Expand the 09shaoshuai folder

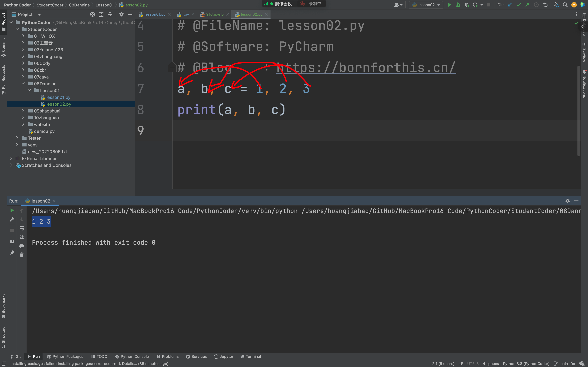pos(23,111)
